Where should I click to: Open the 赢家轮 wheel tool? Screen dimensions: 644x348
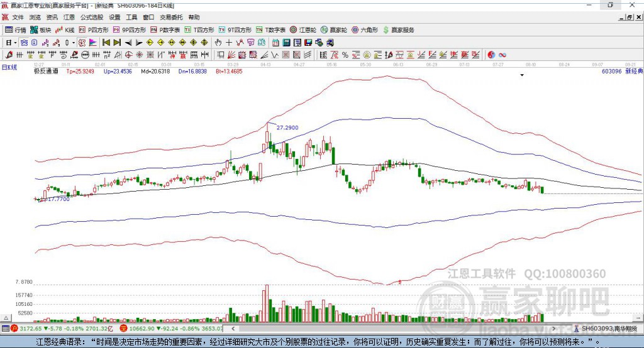[335, 30]
